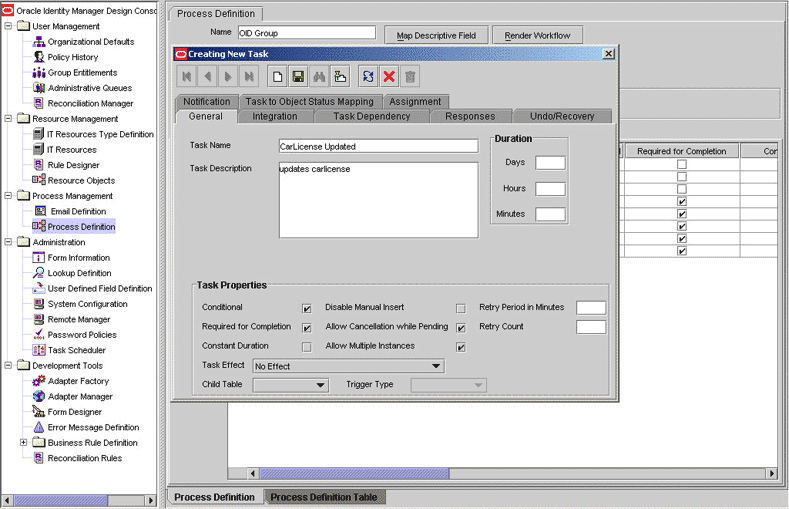This screenshot has height=509, width=789.
Task: Create a new record with blank page icon
Action: [x=277, y=77]
